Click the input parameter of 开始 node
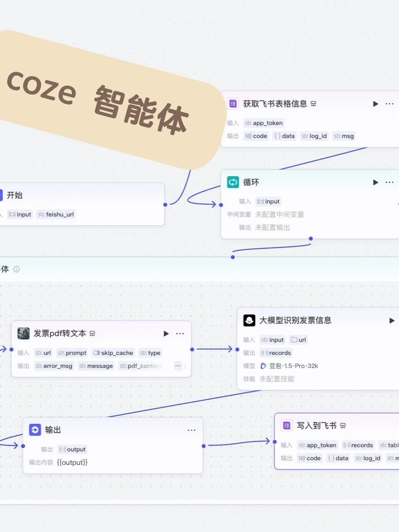 (x=20, y=214)
